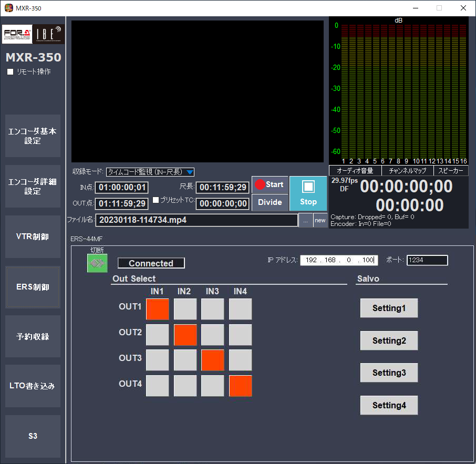Toggle the プリセットTC checkbox

[x=156, y=200]
